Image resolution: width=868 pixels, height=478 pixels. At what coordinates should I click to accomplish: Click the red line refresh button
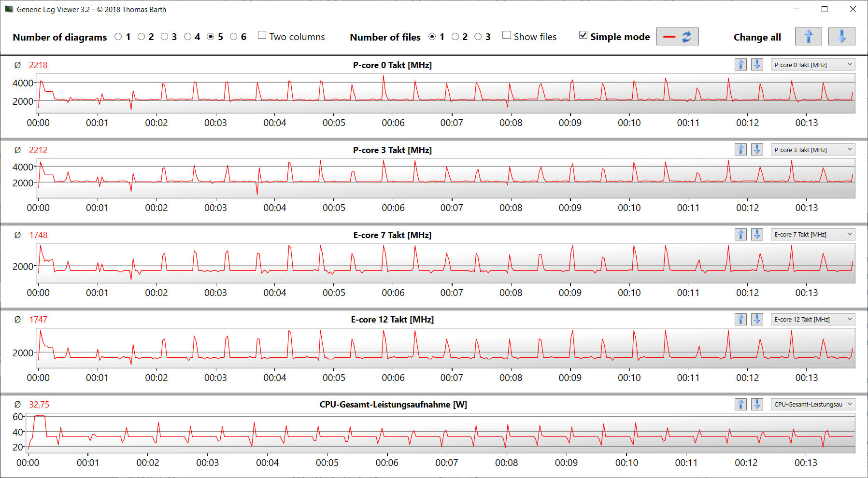click(677, 37)
